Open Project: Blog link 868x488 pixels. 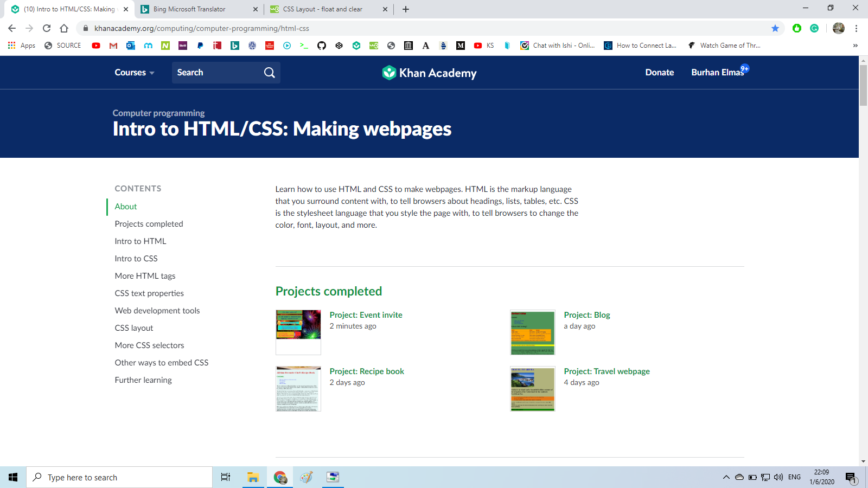[587, 315]
